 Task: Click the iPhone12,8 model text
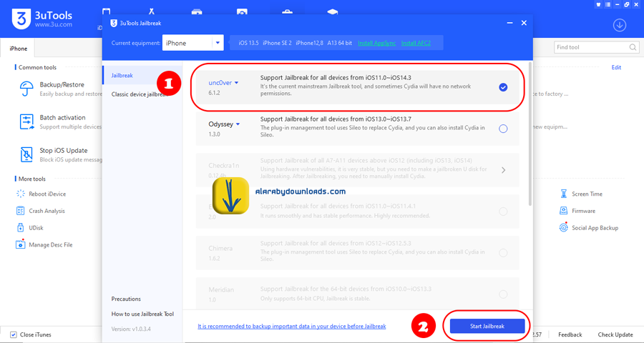[x=309, y=43]
